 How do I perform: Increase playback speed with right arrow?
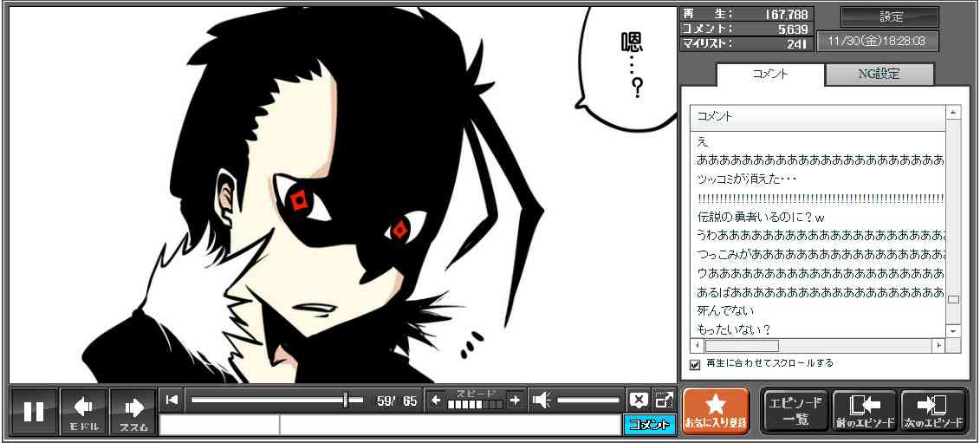tap(515, 400)
